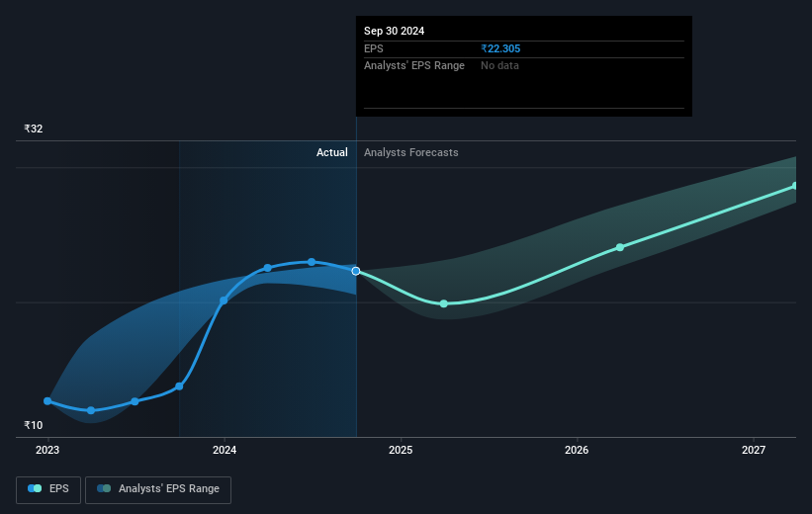
Task: Toggle the Analysts' EPS Range legend
Action: 158,489
